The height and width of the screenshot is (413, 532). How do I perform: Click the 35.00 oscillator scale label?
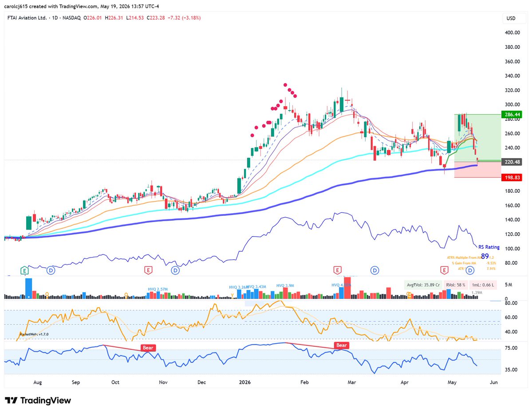click(x=511, y=369)
